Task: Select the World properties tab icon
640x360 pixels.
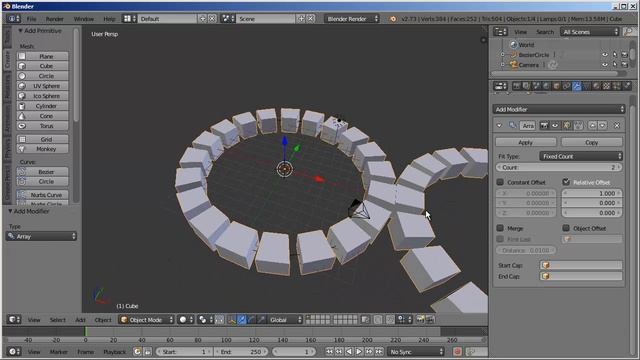Action: [547, 86]
